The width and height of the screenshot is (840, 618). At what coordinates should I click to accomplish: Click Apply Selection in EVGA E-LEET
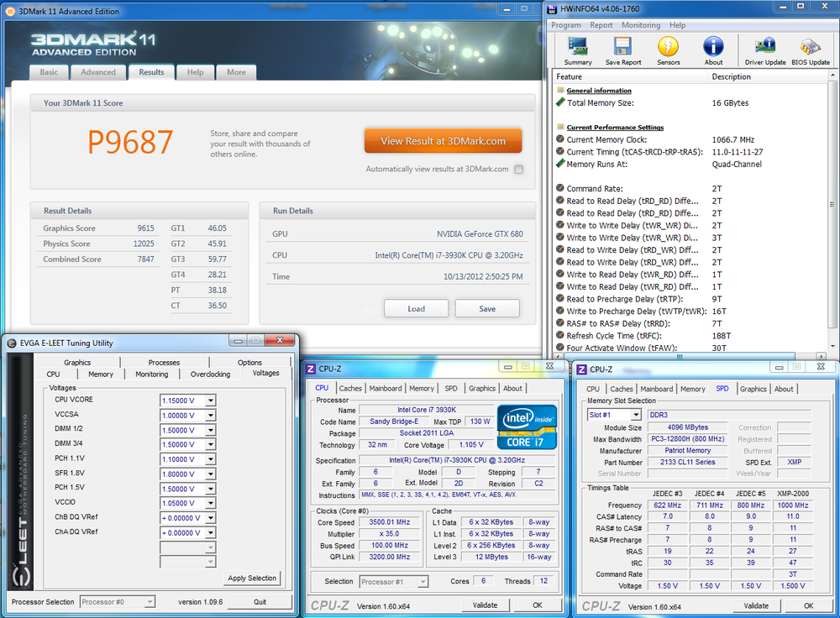[252, 579]
